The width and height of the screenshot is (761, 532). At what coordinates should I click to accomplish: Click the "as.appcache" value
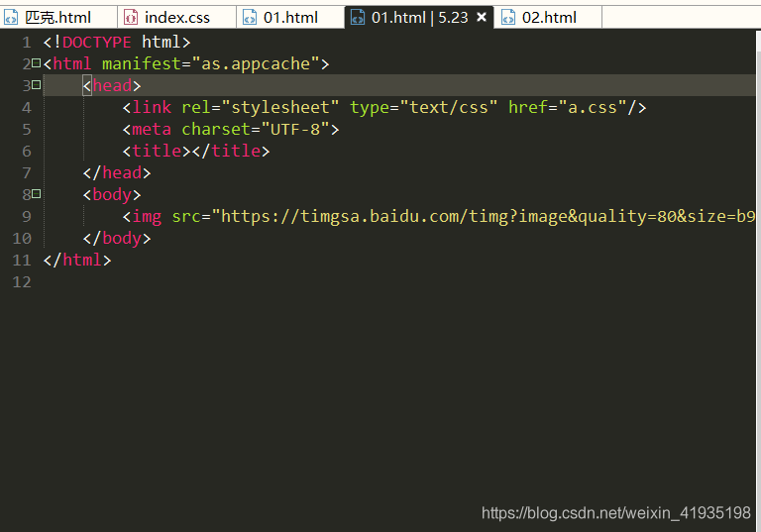256,63
